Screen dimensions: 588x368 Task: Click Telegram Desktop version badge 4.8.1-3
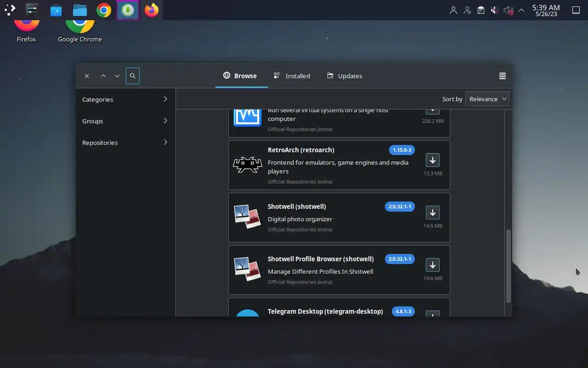pyautogui.click(x=403, y=311)
